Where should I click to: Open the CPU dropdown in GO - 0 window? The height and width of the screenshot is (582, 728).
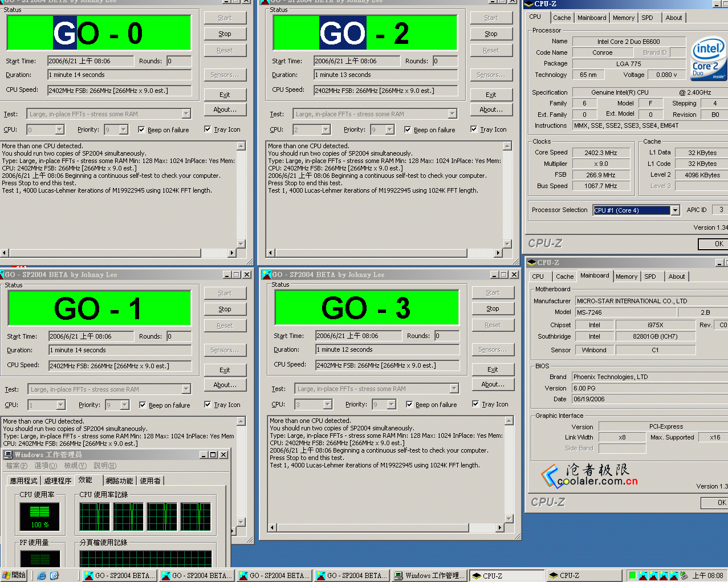point(59,130)
